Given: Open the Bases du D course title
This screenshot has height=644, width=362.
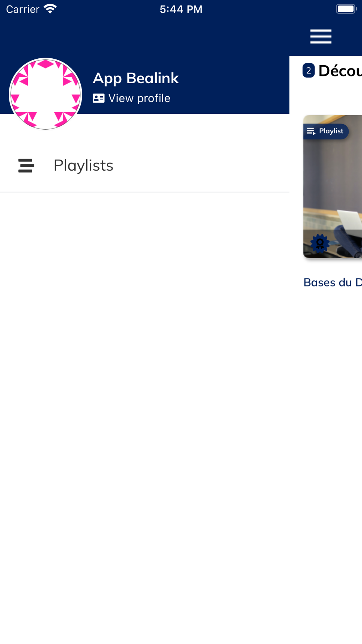Looking at the screenshot, I should coord(333,282).
